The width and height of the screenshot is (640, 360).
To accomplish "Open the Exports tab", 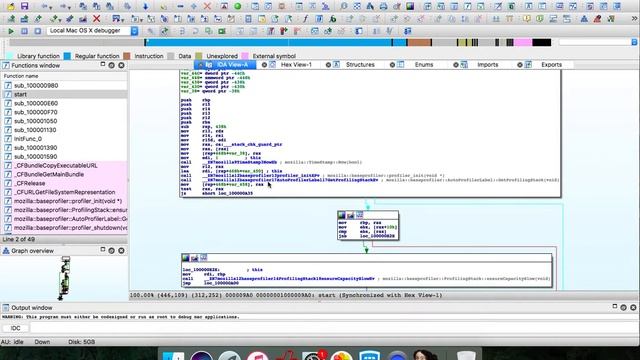I will [551, 64].
